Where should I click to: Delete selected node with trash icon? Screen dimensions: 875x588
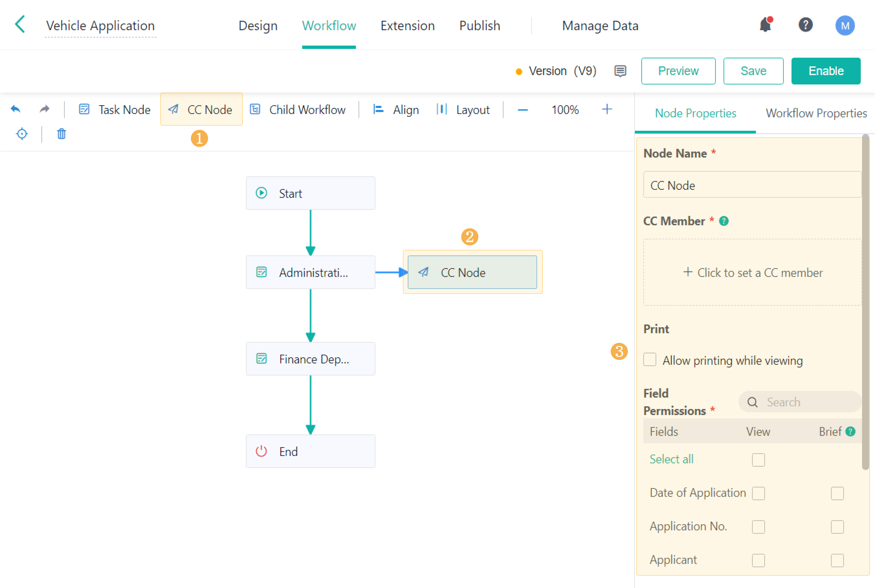61,134
